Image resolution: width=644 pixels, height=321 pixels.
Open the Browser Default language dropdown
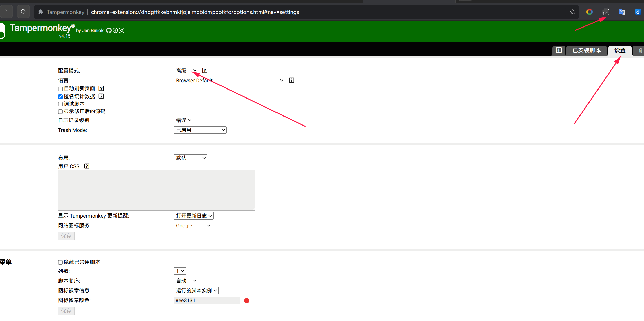coord(229,80)
